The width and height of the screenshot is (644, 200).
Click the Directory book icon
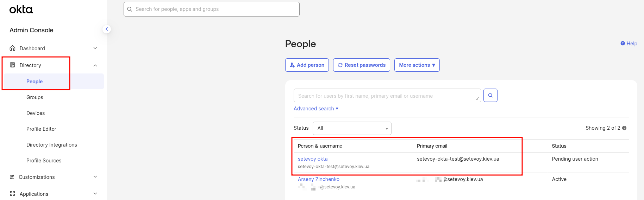[13, 65]
